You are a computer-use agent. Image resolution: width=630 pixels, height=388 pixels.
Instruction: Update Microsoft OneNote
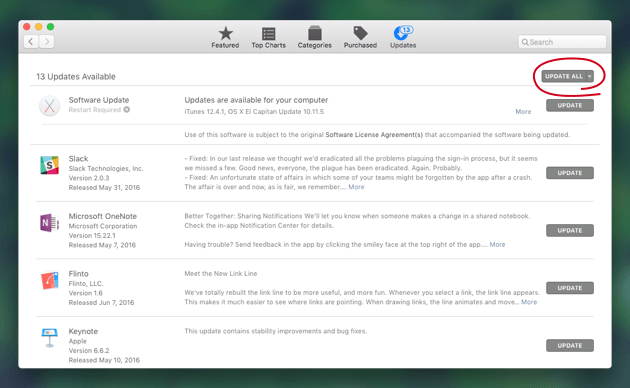click(569, 231)
